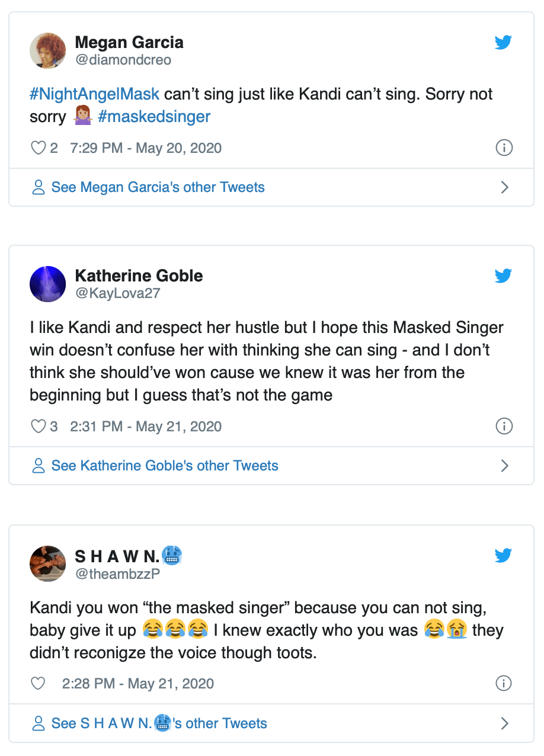Open the #NightAngelMask hashtag
The image size is (544, 756).
94,94
